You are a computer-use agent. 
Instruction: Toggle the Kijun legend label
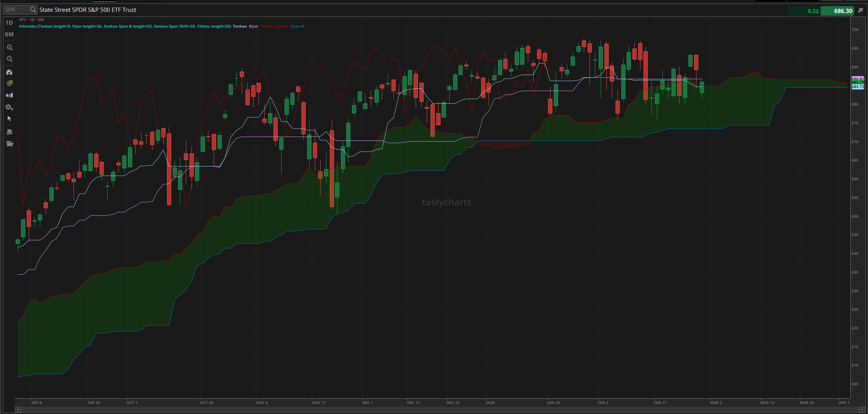pyautogui.click(x=254, y=26)
